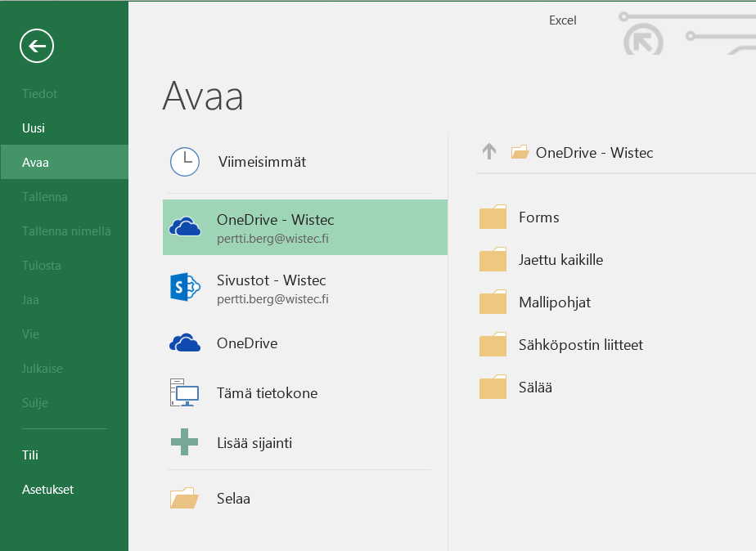Open Asetukset options
The width and height of the screenshot is (756, 551).
(x=47, y=490)
